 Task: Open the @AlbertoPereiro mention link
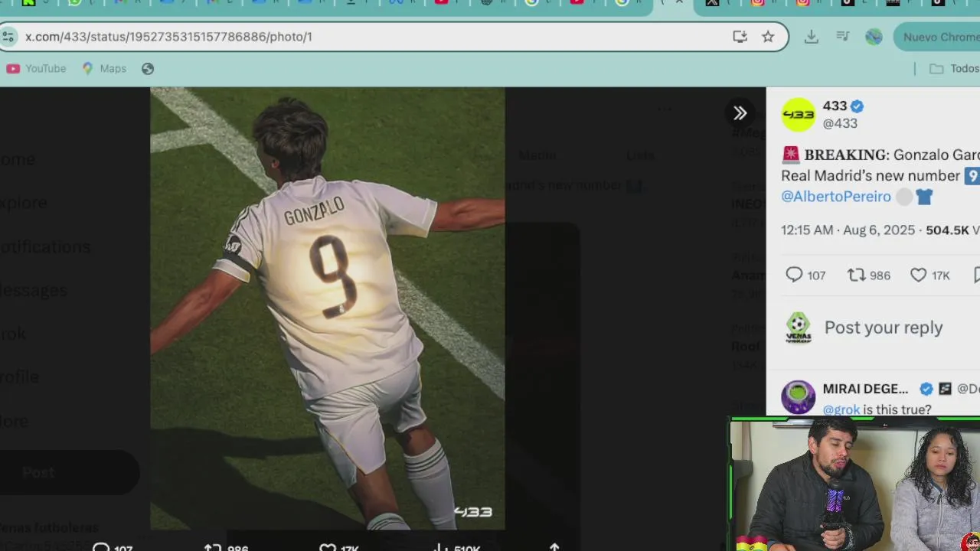click(836, 197)
